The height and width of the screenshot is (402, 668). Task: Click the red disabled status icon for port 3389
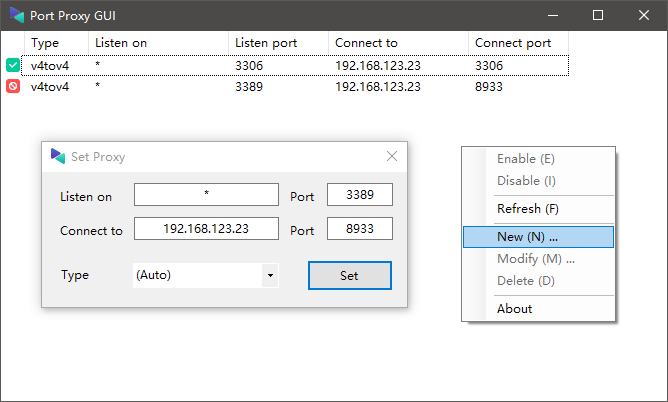click(13, 86)
